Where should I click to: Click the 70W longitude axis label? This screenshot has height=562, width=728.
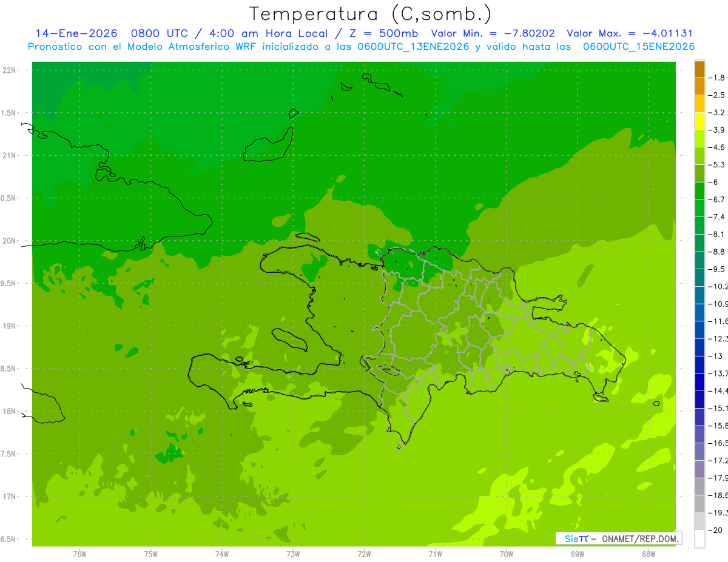tap(507, 554)
